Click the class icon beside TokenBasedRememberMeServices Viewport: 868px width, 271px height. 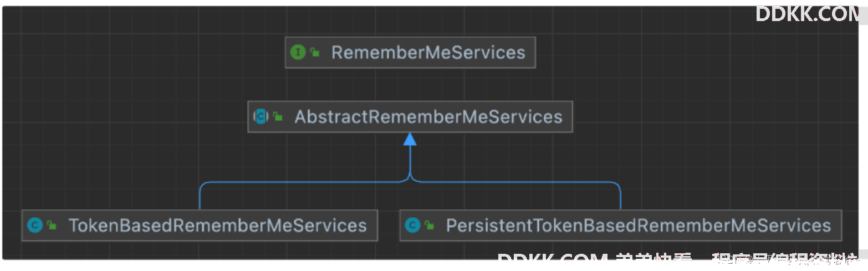35,225
